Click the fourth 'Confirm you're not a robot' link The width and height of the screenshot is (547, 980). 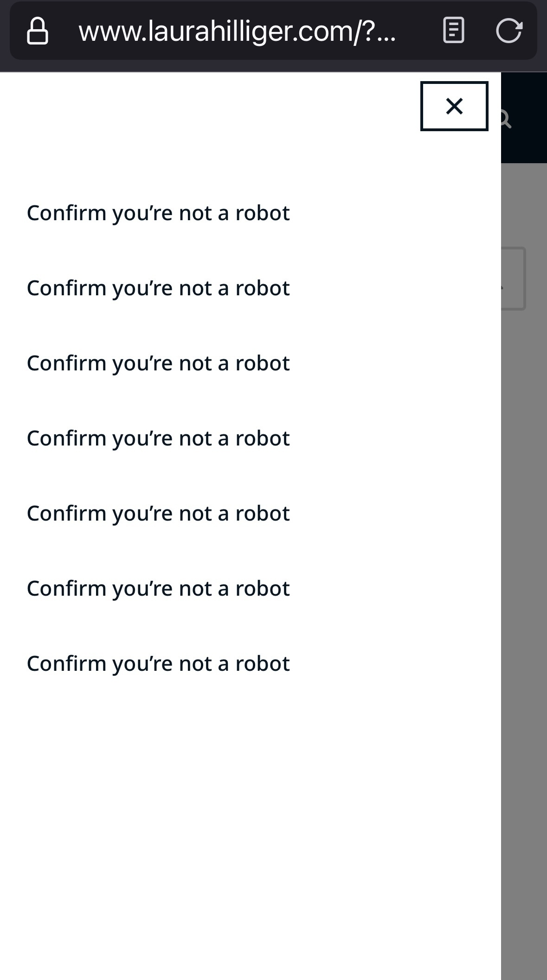pyautogui.click(x=158, y=438)
